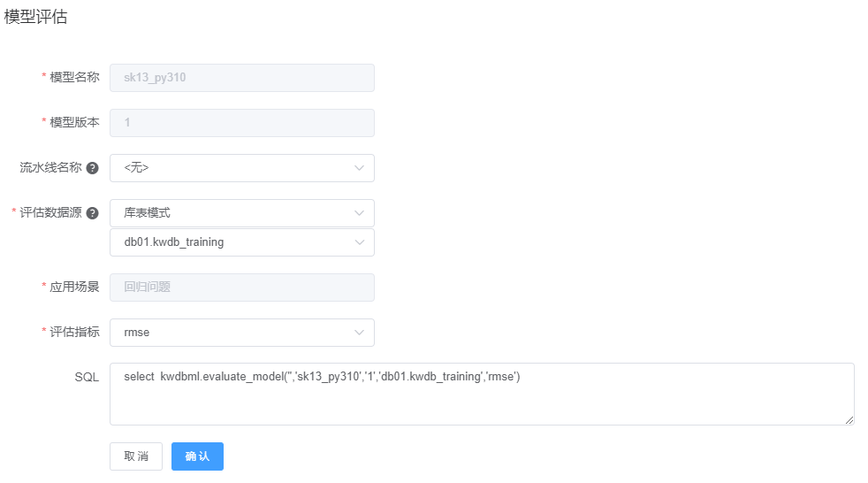
Task: Open the db01.kwdb_training table dropdown
Action: (230, 242)
